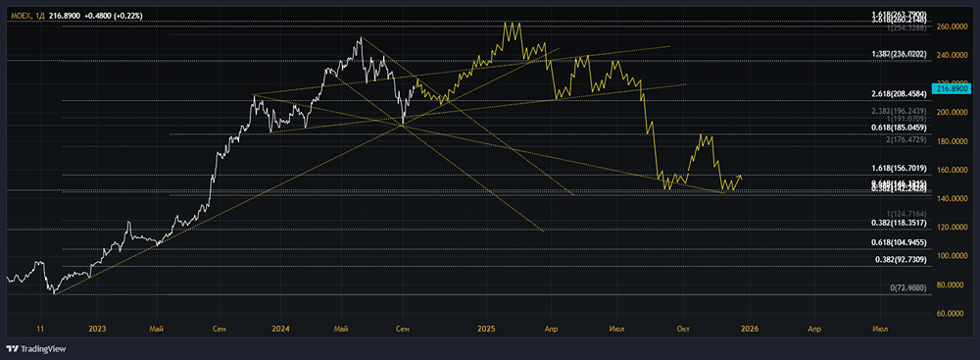The width and height of the screenshot is (980, 360).
Task: Click the Окт time axis label
Action: click(684, 328)
